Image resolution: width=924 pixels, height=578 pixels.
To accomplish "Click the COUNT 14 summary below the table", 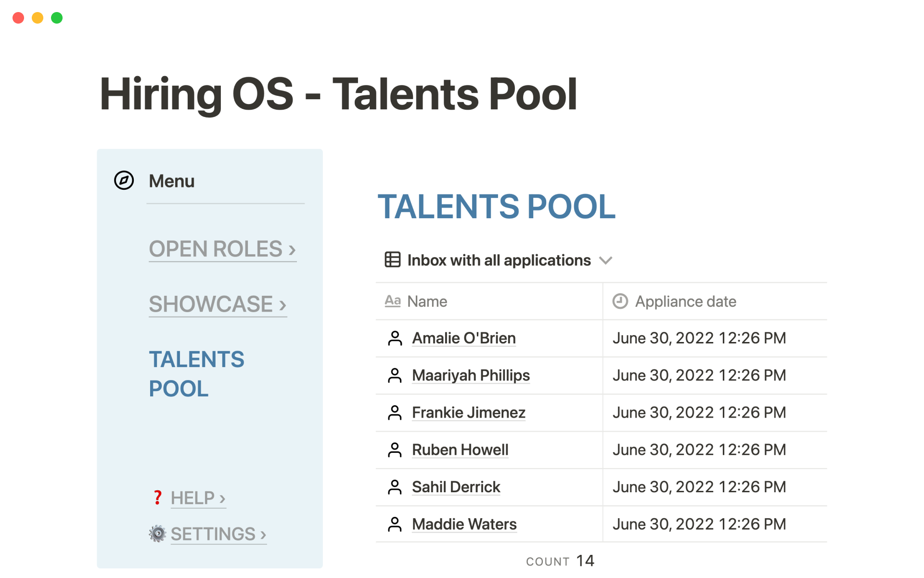I will pos(560,561).
